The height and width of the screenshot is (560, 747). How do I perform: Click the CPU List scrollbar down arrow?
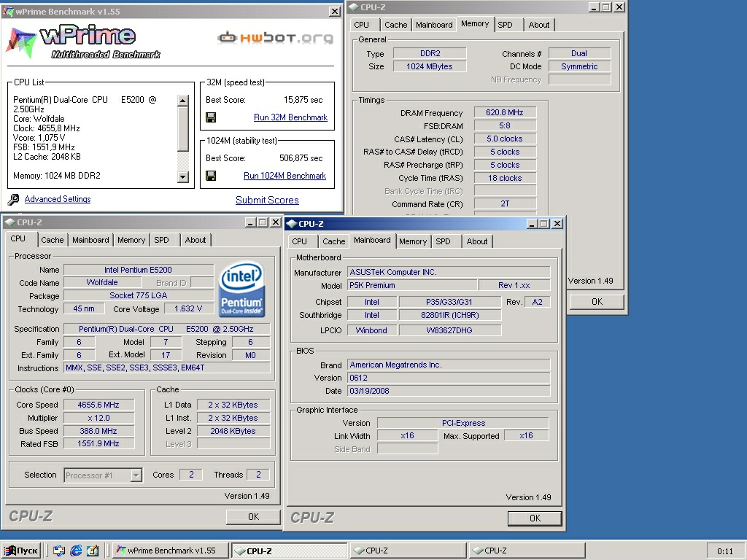[183, 177]
